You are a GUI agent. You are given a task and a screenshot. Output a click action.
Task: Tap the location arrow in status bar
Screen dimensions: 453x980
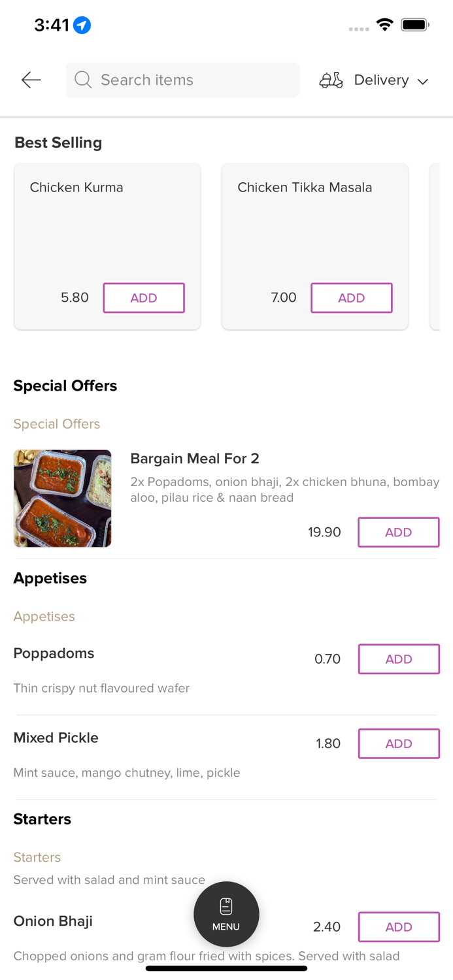(82, 25)
